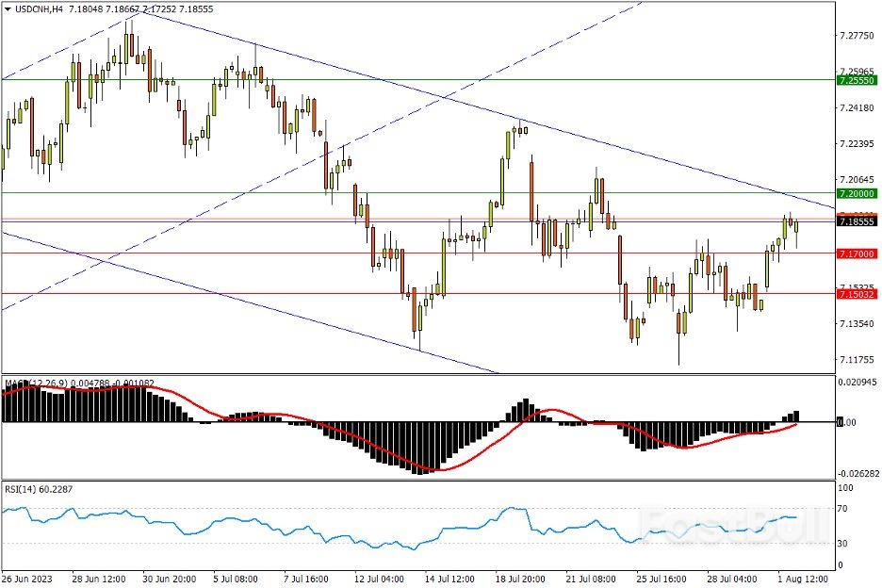Select the red 7.17000 price label

point(857,253)
